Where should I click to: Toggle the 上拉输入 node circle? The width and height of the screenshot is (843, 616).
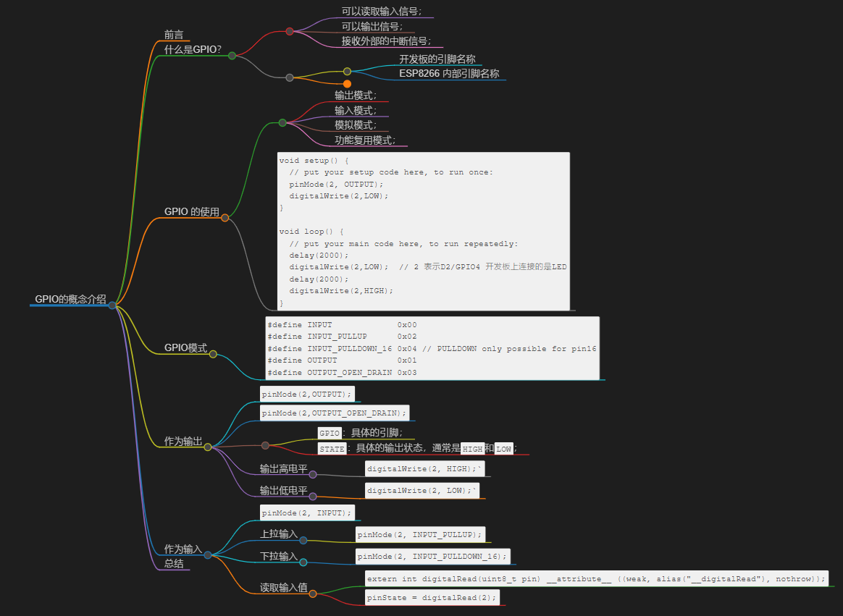click(303, 540)
